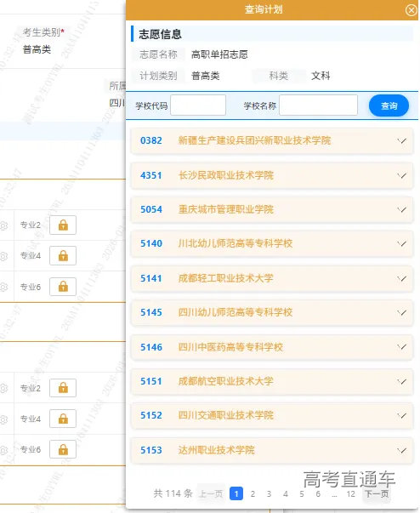420x513 pixels.
Task: Click the lock icon beside 专业4 in upper group
Action: pos(63,255)
